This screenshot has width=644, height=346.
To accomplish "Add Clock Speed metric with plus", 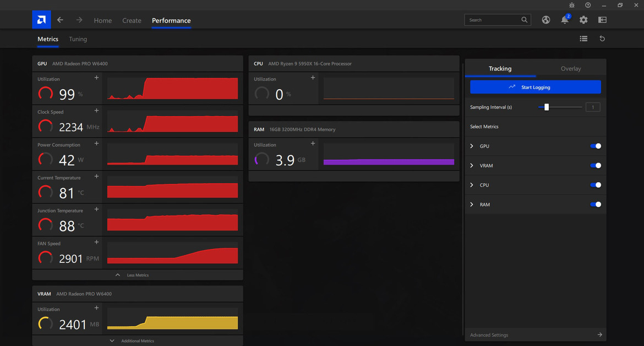I will 96,111.
